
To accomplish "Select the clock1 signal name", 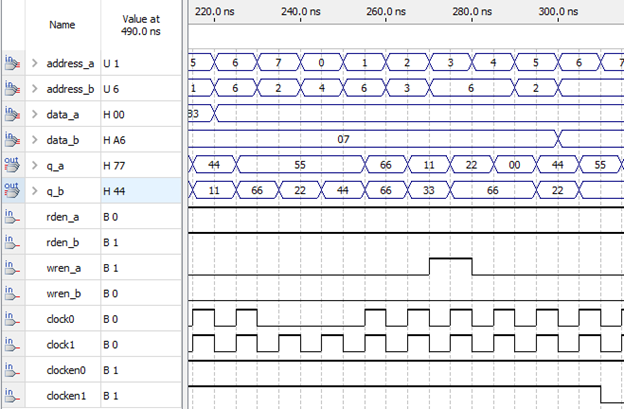I will tap(62, 345).
